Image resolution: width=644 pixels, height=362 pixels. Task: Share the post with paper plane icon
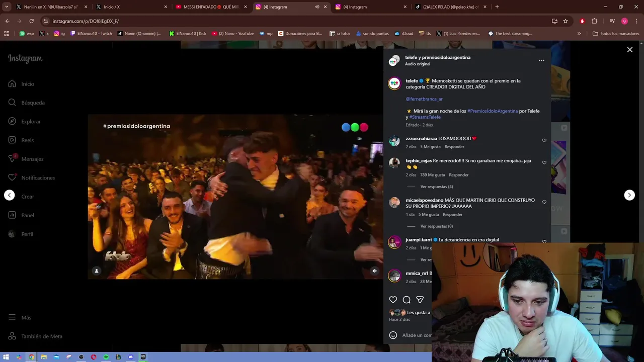click(420, 300)
